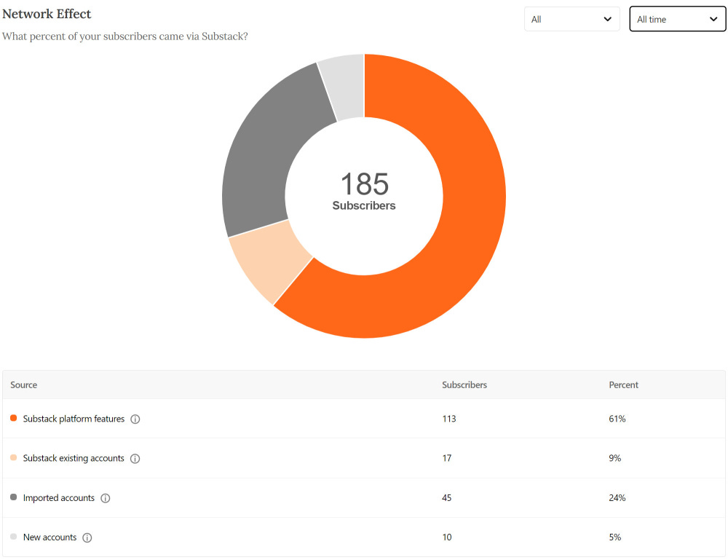Click the 9% percent value
728x560 pixels.
(x=614, y=458)
